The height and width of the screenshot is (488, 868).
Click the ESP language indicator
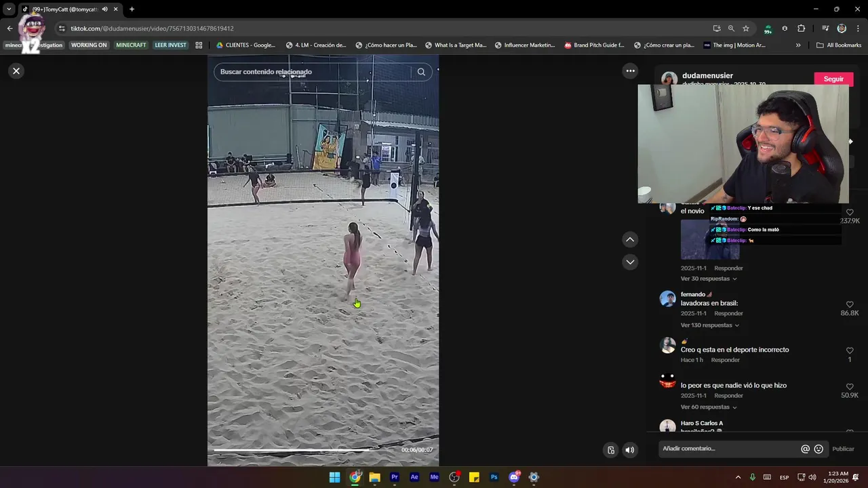pos(784,477)
